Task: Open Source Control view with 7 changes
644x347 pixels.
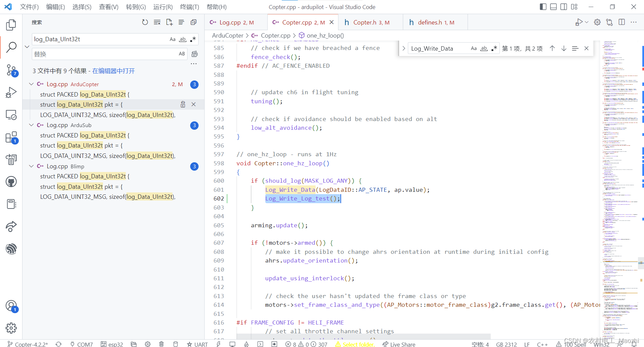Action: [11, 70]
